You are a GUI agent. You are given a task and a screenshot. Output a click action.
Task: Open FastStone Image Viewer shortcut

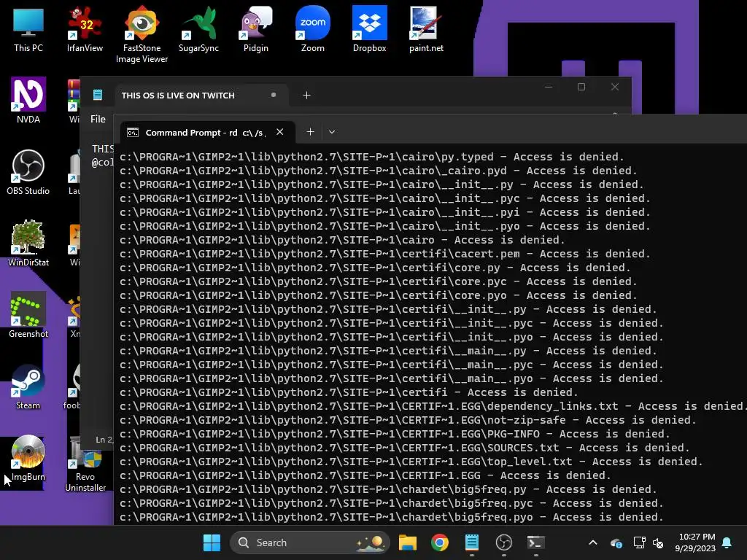(142, 35)
